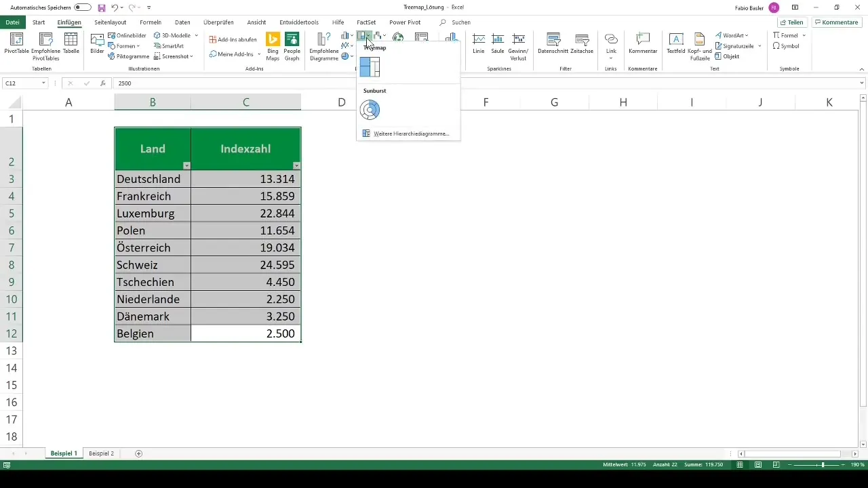This screenshot has height=488, width=868.
Task: Open Bing Maps add-in
Action: (x=273, y=46)
